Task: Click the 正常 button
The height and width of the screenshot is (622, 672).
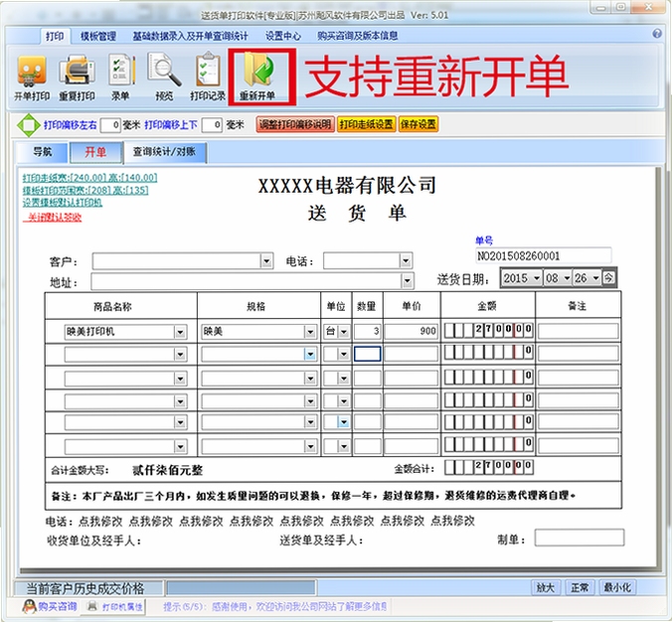Action: tap(580, 587)
